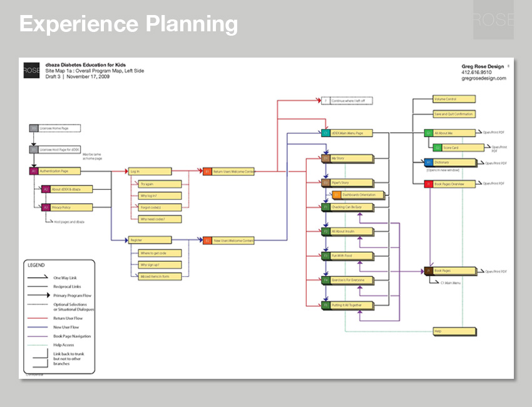Click the My Story node
The image size is (532, 407).
348,158
